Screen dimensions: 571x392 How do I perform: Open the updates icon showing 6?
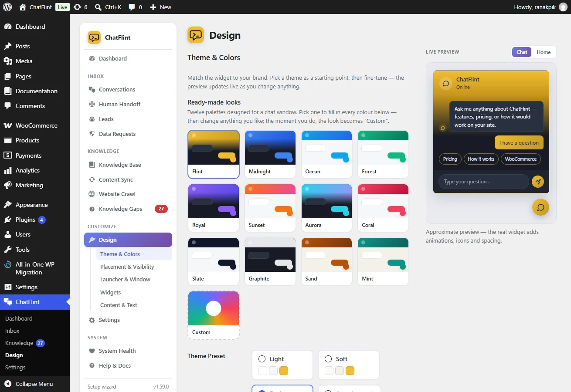[x=77, y=7]
